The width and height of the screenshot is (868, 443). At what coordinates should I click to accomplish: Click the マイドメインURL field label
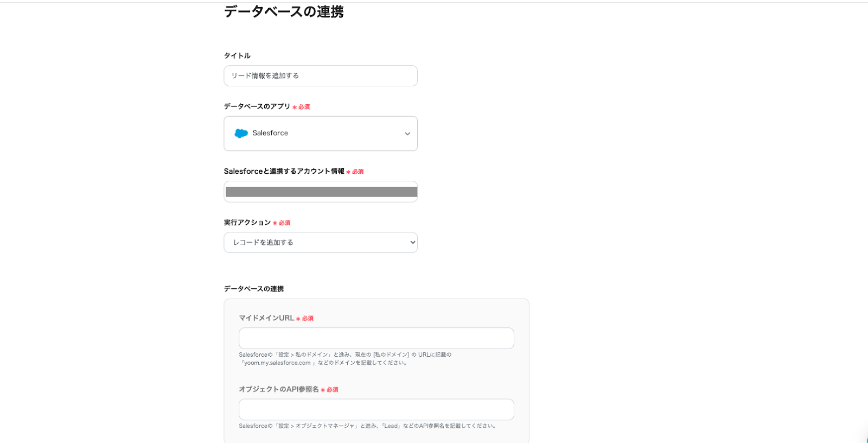[x=266, y=318]
